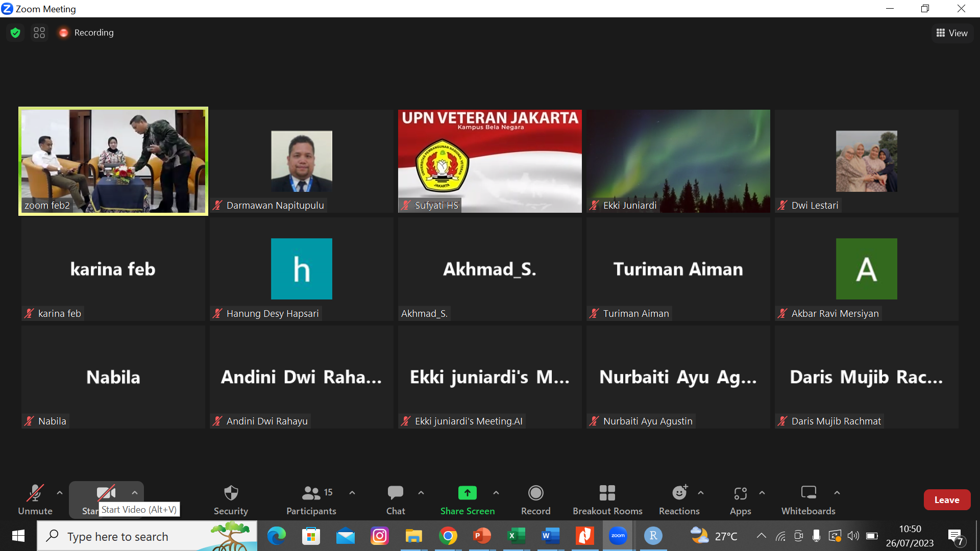The width and height of the screenshot is (980, 551).
Task: Expand video options arrow next to Start Video
Action: point(135,493)
